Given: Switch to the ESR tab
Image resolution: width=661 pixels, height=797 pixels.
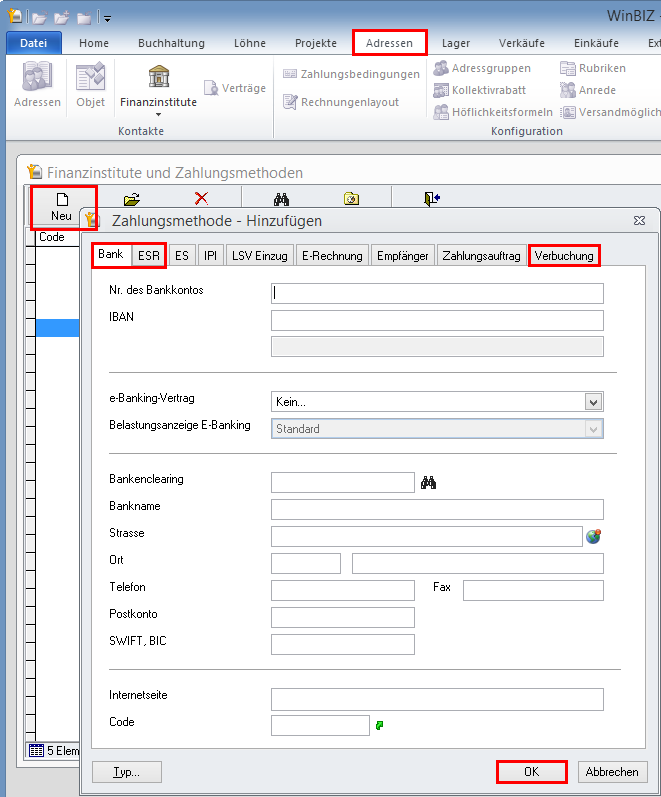Looking at the screenshot, I should tap(149, 256).
